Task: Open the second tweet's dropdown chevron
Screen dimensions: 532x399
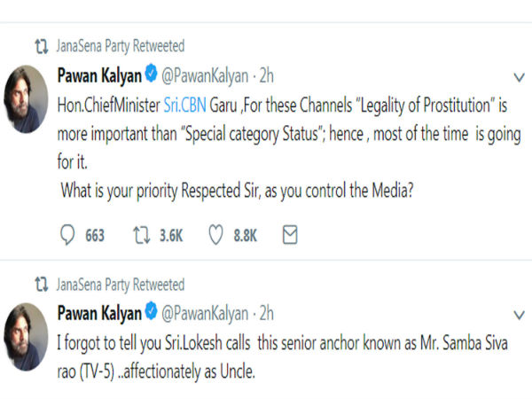Action: pos(519,316)
